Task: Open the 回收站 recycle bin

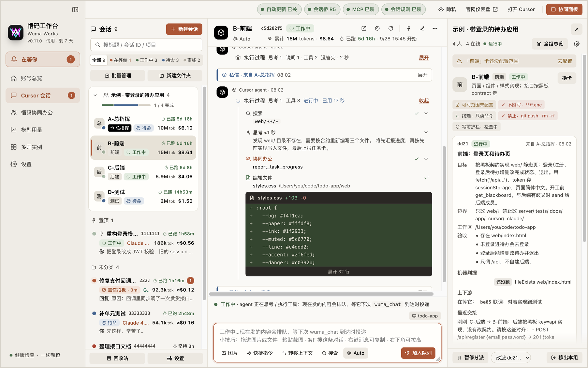Action: pyautogui.click(x=117, y=358)
